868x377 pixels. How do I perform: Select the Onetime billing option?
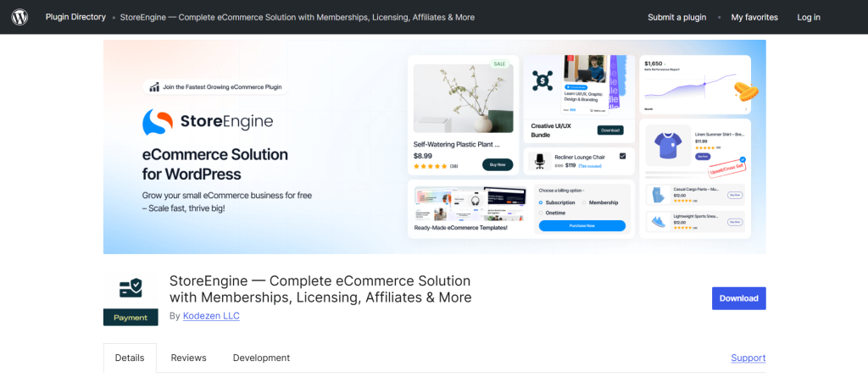tap(553, 213)
